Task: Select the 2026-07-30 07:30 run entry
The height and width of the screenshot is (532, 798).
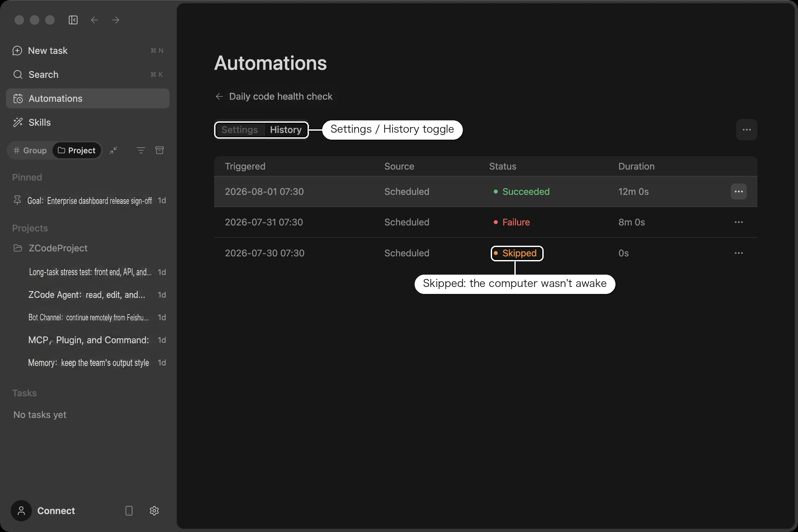Action: click(485, 253)
